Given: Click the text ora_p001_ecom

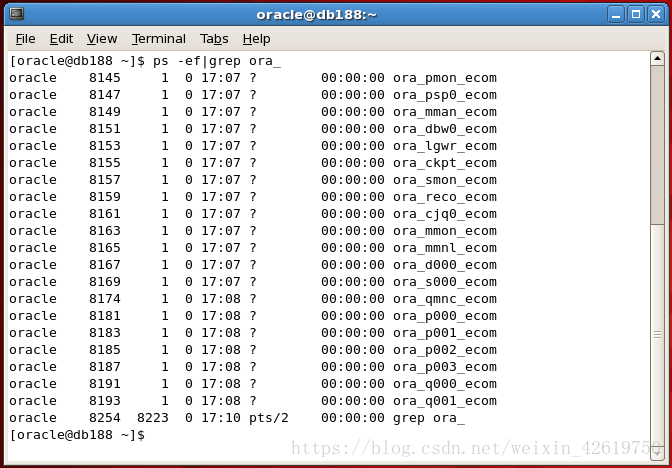Looking at the screenshot, I should click(445, 333).
